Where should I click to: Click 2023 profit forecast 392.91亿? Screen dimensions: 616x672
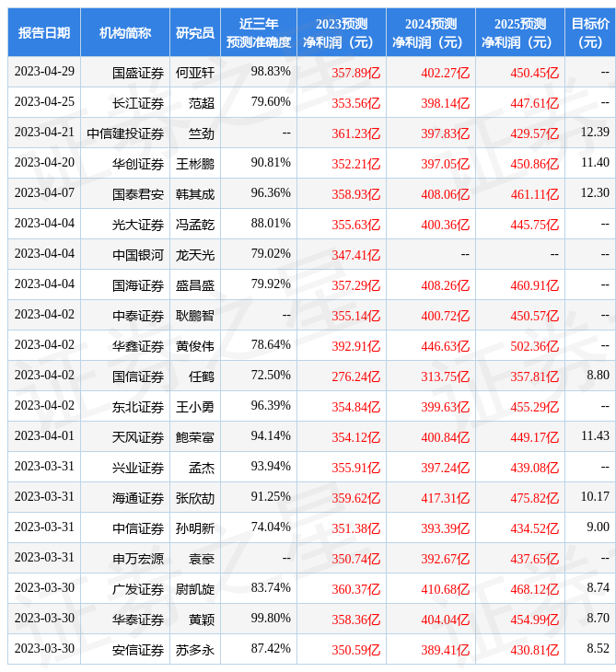click(355, 346)
